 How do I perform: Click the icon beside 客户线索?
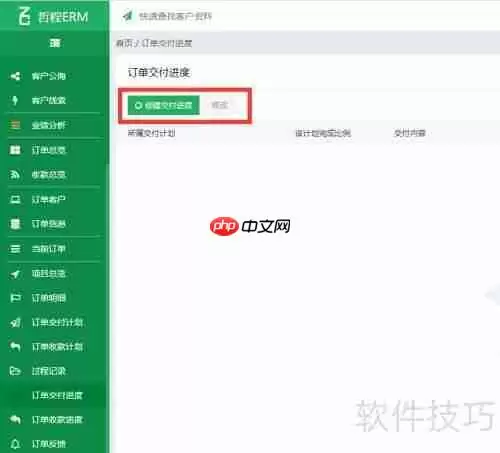pyautogui.click(x=15, y=100)
